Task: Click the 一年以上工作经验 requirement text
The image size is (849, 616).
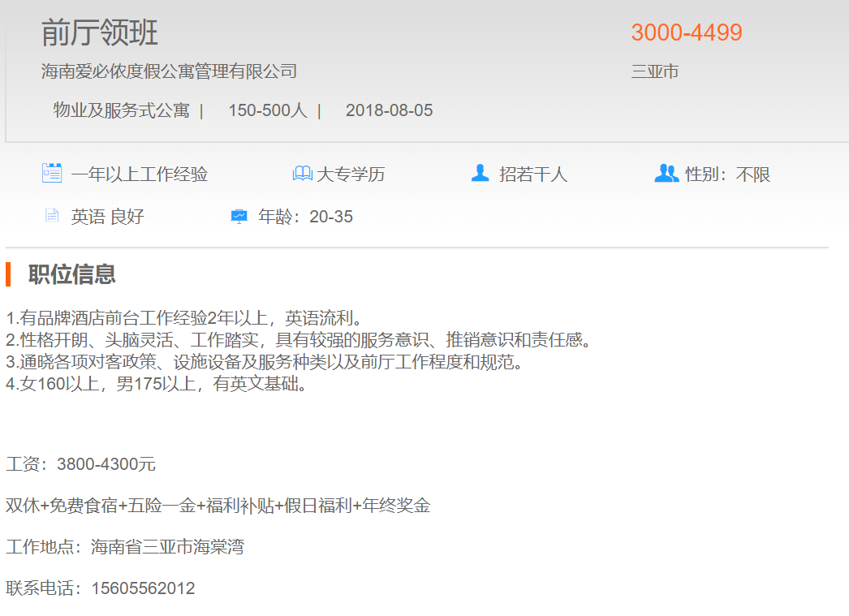Action: click(x=139, y=174)
